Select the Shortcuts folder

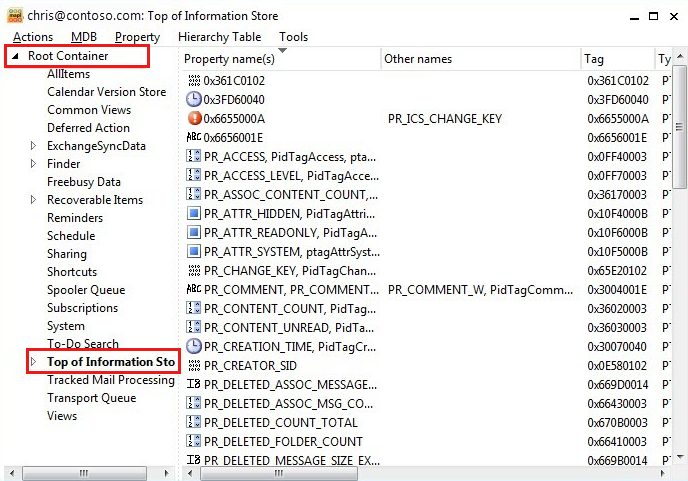[x=72, y=272]
